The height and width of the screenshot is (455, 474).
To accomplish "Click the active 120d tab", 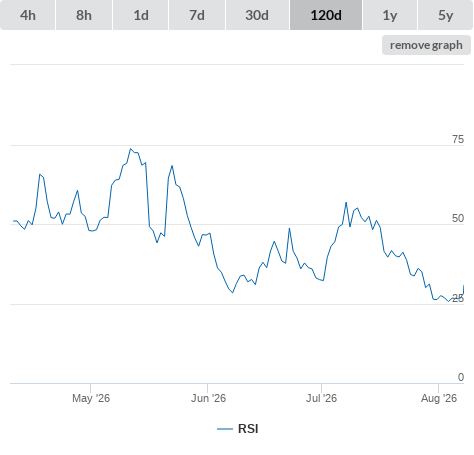I will (326, 15).
